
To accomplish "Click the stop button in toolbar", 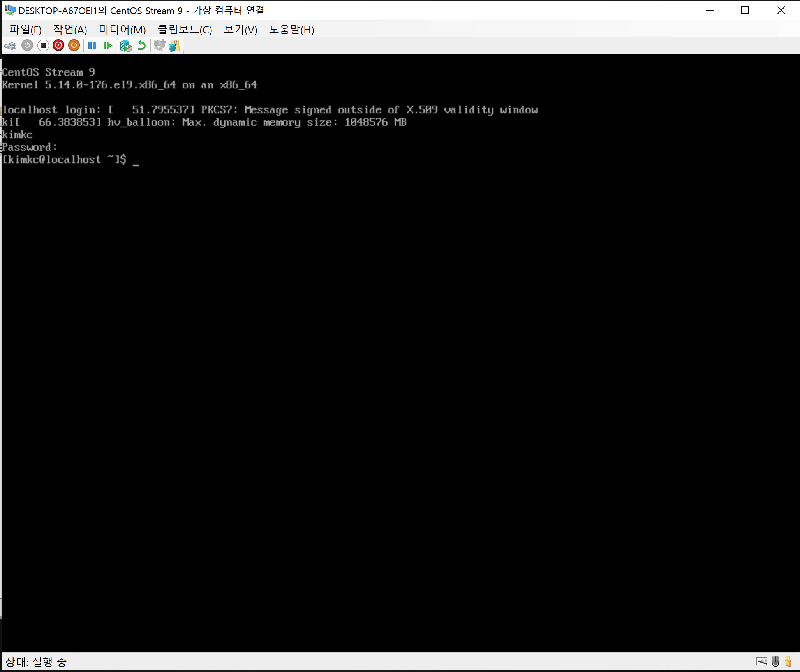I will click(42, 45).
